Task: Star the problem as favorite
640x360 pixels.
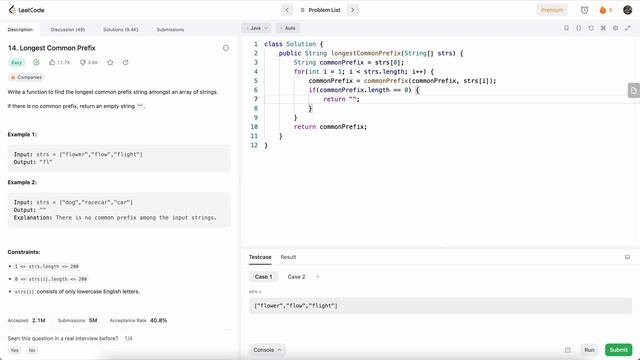Action: pos(110,62)
